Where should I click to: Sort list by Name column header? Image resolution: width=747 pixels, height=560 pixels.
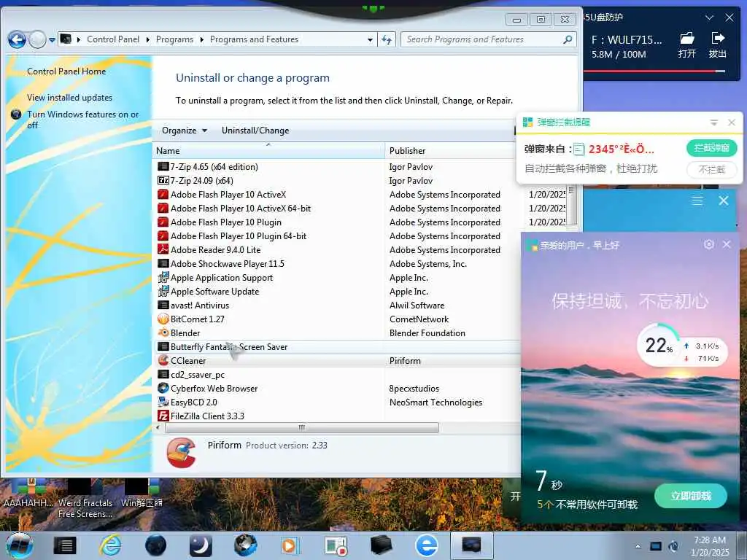click(x=268, y=150)
